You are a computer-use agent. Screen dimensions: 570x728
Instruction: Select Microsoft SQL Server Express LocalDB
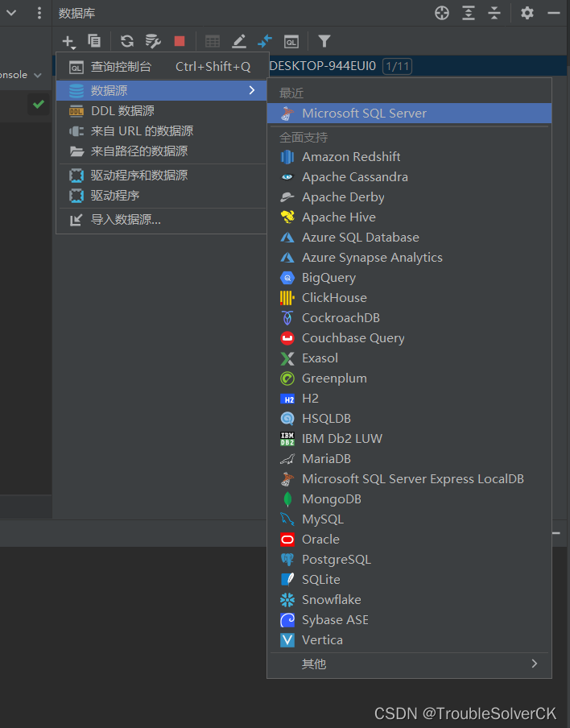point(409,479)
